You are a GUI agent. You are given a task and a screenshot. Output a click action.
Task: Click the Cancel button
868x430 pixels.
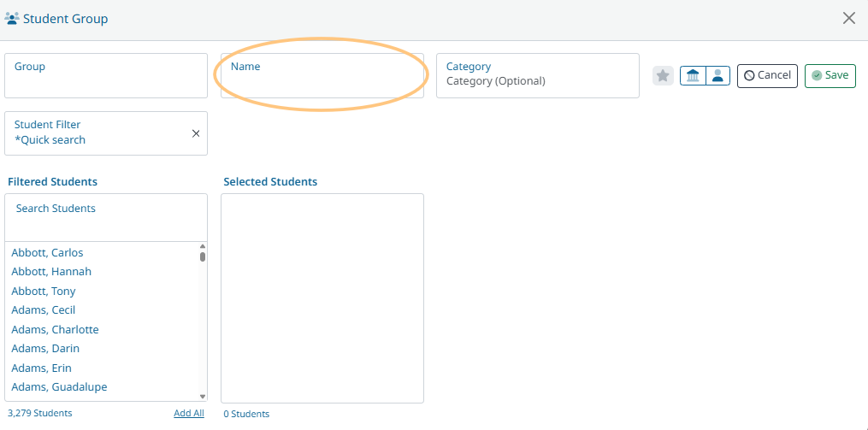[x=767, y=75]
